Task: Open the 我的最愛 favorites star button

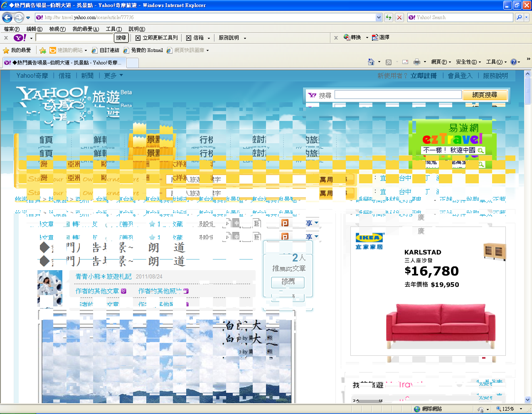Action: (x=17, y=50)
